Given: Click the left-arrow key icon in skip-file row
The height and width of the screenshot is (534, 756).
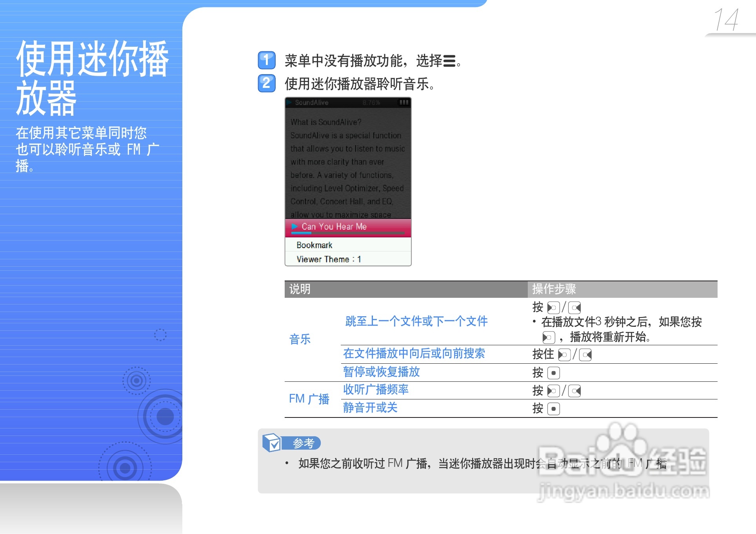Looking at the screenshot, I should pyautogui.click(x=553, y=308).
